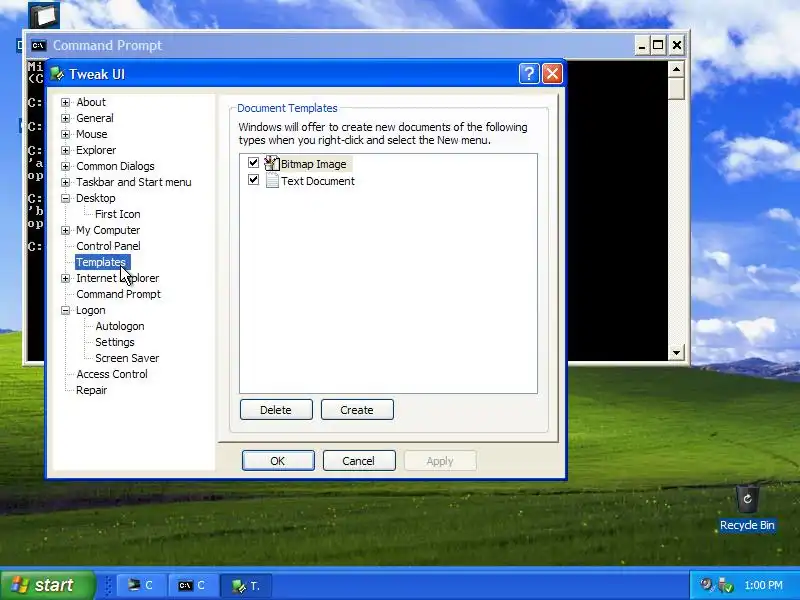Click the partially hidden desktop icon above Command Prompt
This screenshot has height=600, width=800.
[44, 15]
